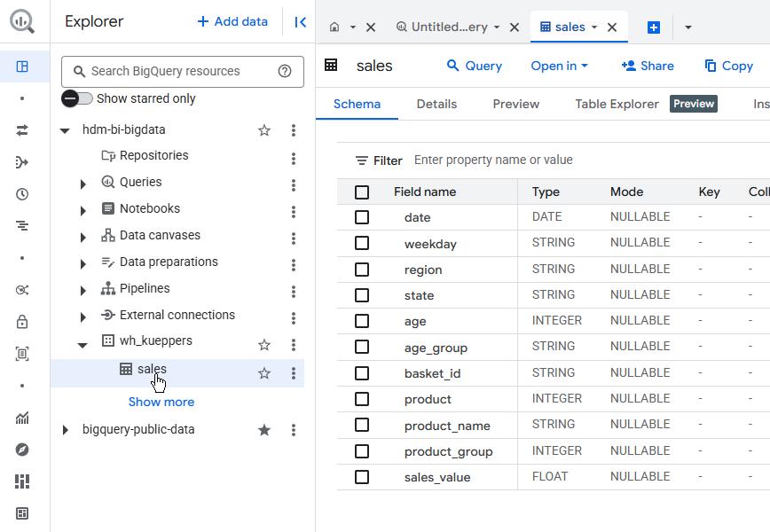Image resolution: width=770 pixels, height=532 pixels.
Task: Expand the Data preparations node
Action: click(83, 264)
